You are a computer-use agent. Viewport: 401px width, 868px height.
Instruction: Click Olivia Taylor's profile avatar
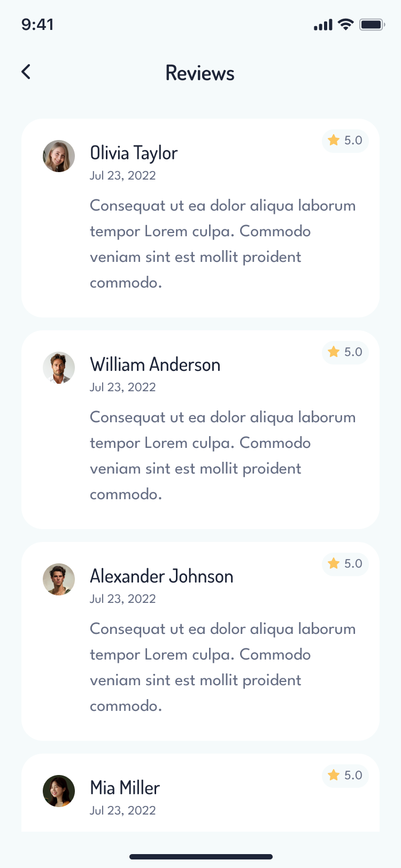pos(59,156)
